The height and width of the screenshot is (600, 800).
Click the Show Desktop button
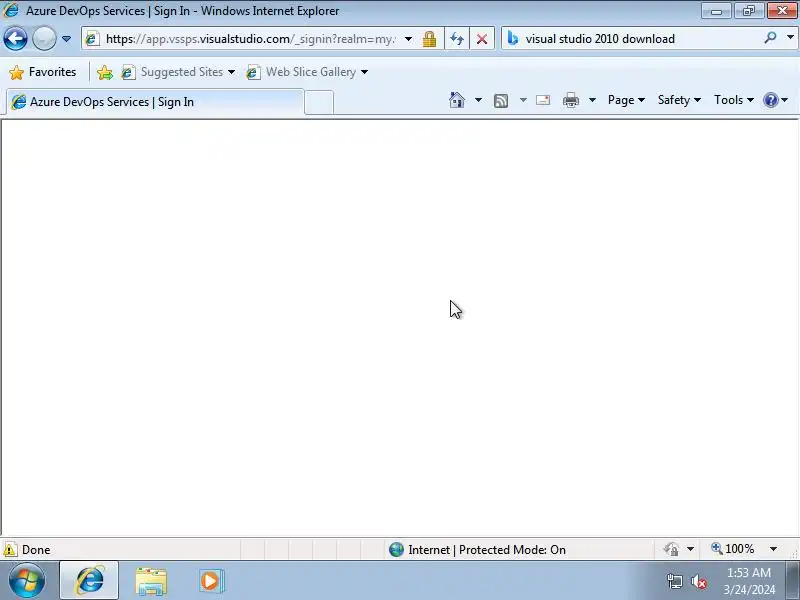[x=793, y=581]
